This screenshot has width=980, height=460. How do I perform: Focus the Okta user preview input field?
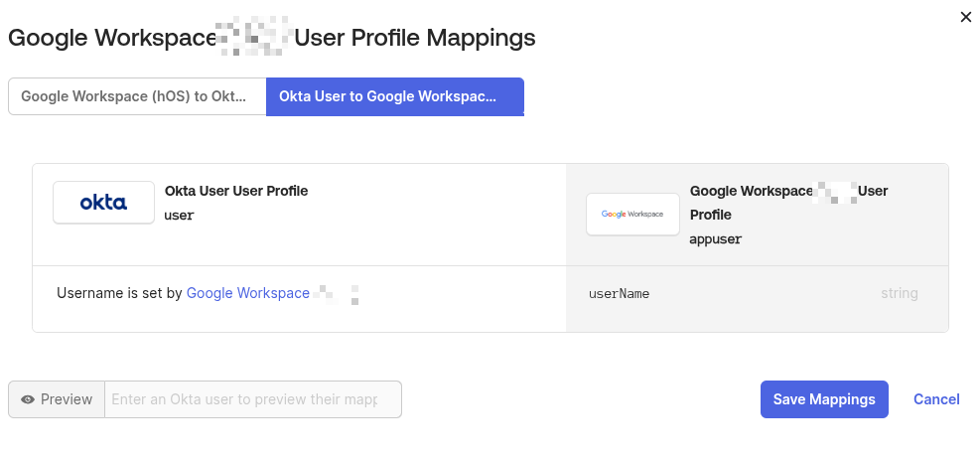point(252,399)
